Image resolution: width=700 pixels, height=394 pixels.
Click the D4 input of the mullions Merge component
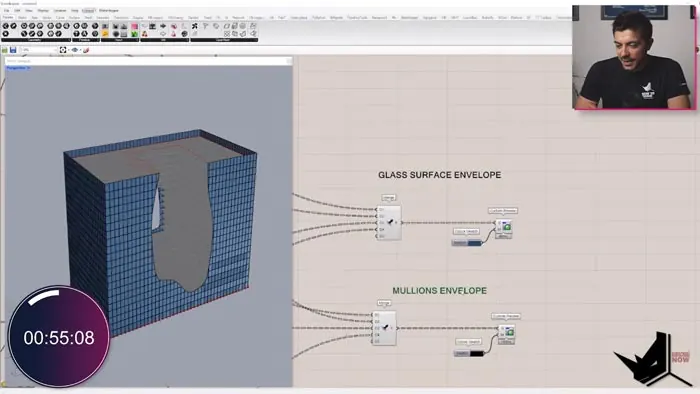376,335
